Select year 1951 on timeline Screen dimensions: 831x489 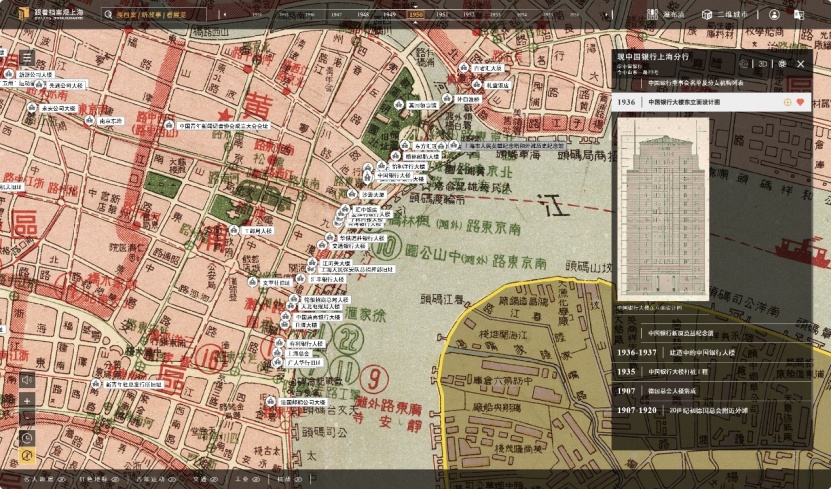(x=442, y=15)
